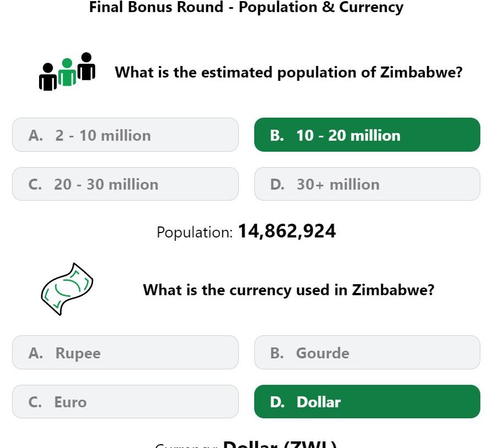Click 'Population & Currency' in the heading
Viewport: 493px width, 448px height.
(321, 7)
